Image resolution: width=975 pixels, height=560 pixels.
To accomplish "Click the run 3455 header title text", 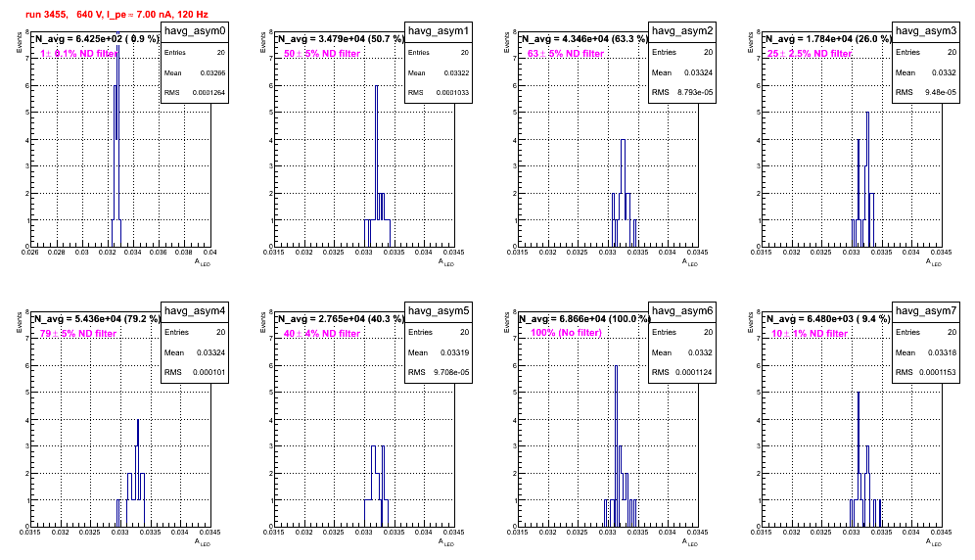I will coord(116,14).
